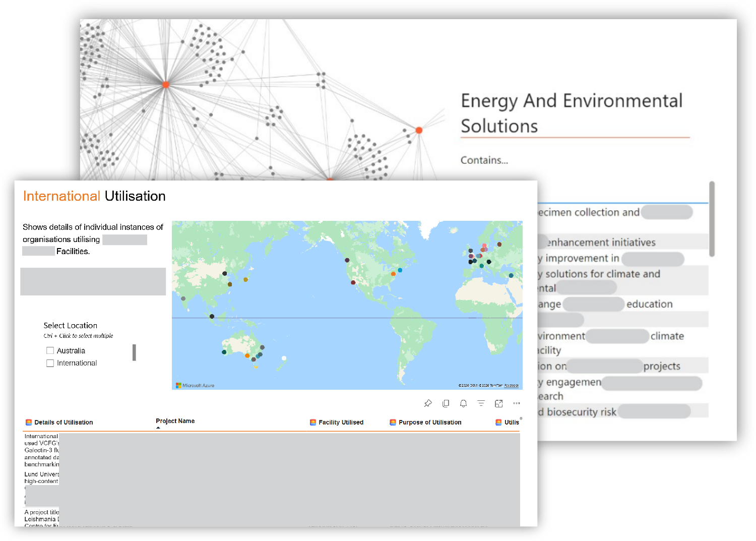Click the Select Location slicer scrollbar
Viewport: 756px width, 541px height.
click(x=134, y=352)
